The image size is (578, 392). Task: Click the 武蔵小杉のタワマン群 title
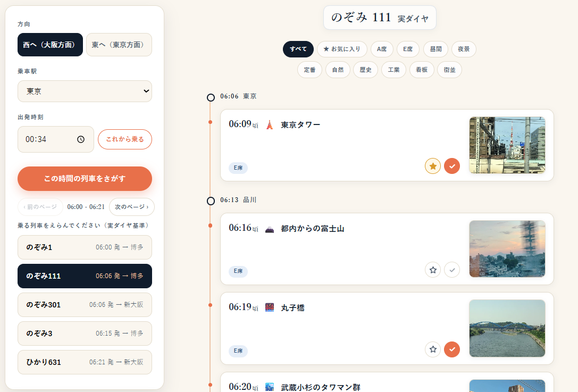pos(321,387)
